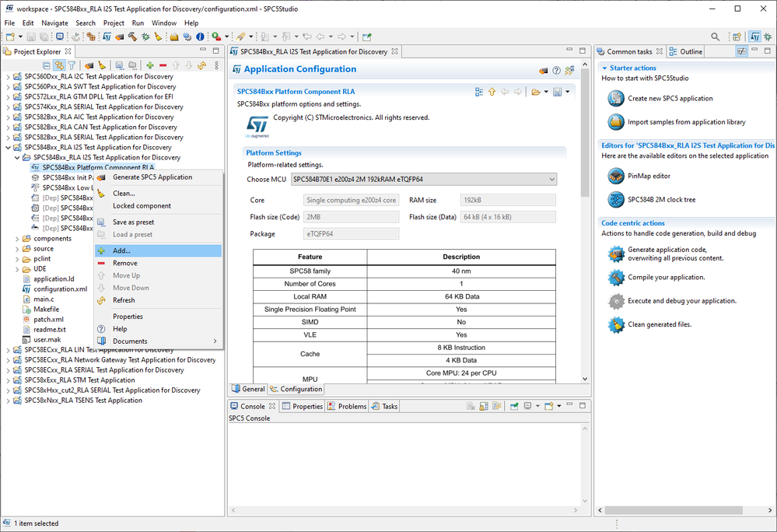Open the Run button dropdown arrow in main toolbar
777x532 pixels.
(226, 37)
